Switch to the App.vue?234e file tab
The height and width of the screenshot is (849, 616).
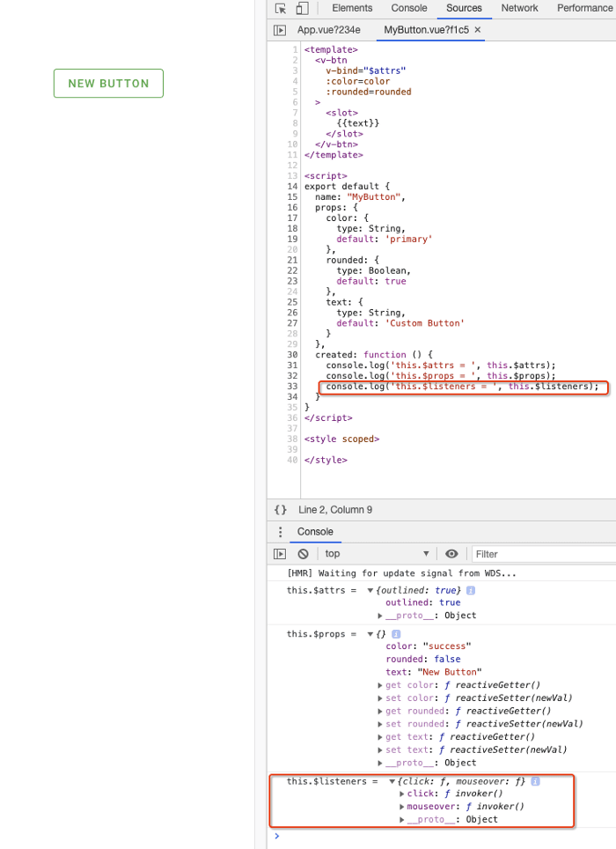pos(329,30)
